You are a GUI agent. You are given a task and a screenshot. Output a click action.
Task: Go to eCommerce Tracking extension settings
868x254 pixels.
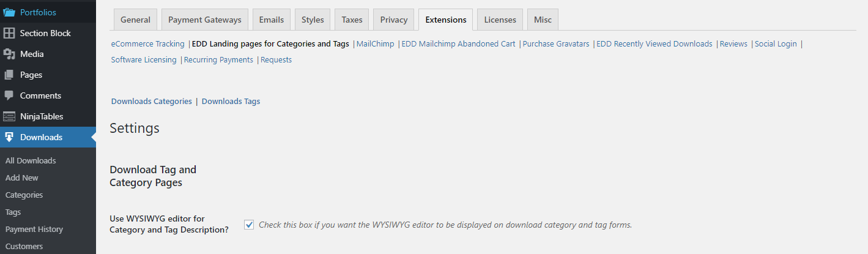(147, 44)
